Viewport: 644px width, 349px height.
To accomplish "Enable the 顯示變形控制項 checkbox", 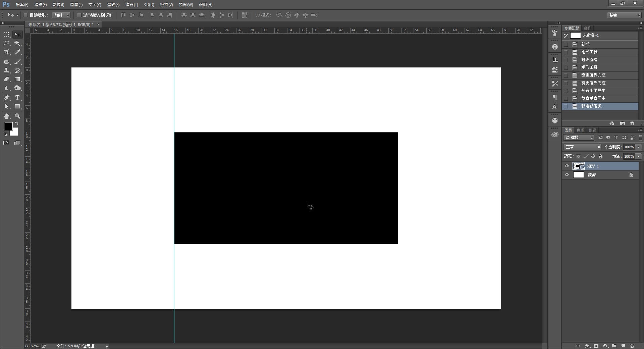I will (x=79, y=15).
